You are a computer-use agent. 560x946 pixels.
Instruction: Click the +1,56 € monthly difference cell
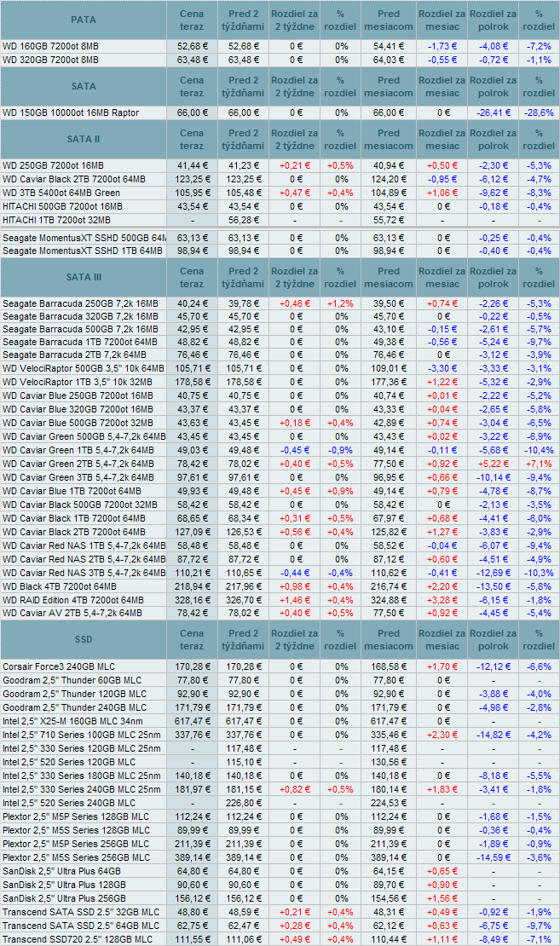(442, 898)
